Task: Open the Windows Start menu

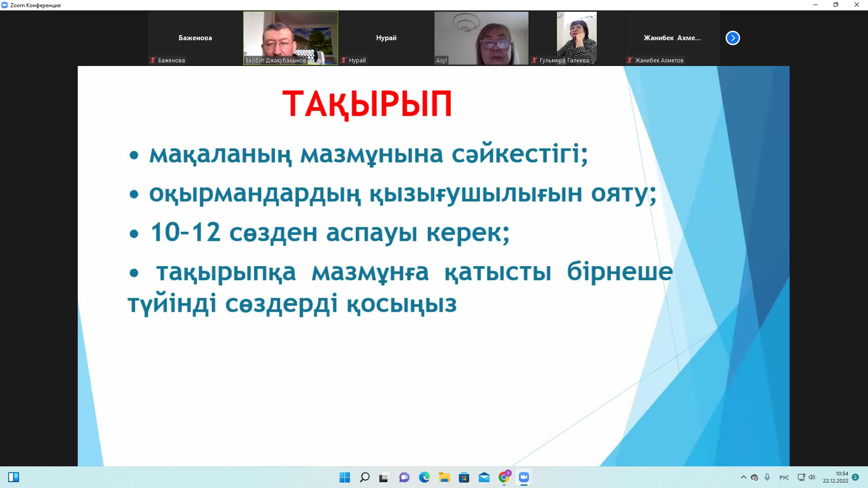Action: click(x=344, y=477)
